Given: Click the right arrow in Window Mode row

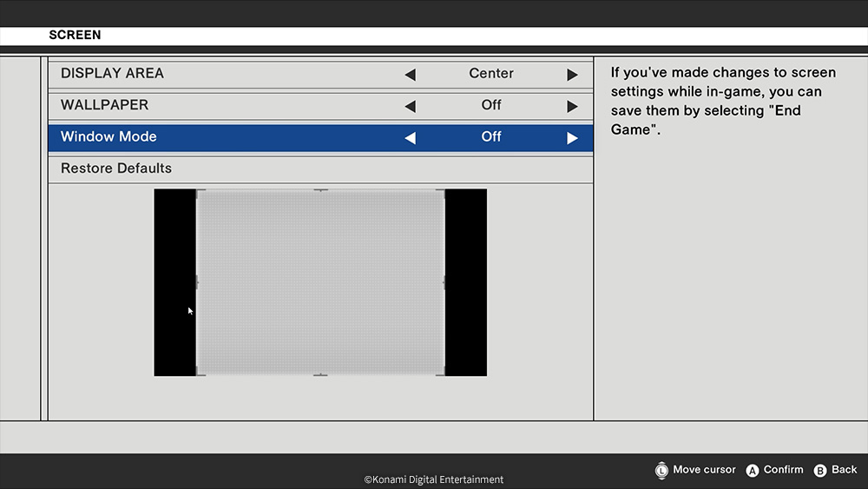Looking at the screenshot, I should coord(572,138).
